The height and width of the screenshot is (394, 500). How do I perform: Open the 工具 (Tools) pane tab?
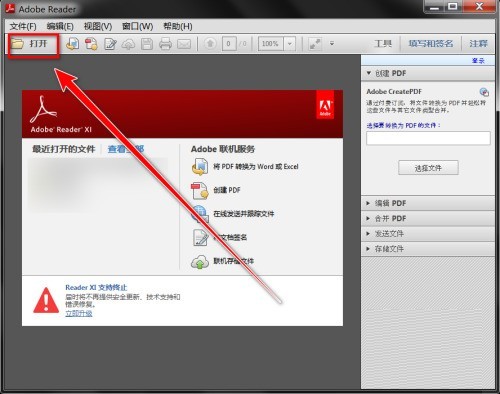383,44
